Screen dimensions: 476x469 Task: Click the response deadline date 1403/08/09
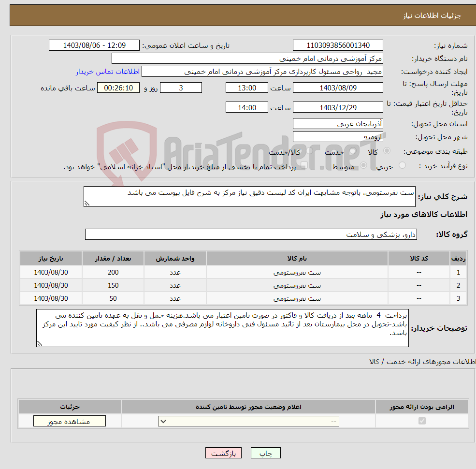(x=338, y=88)
